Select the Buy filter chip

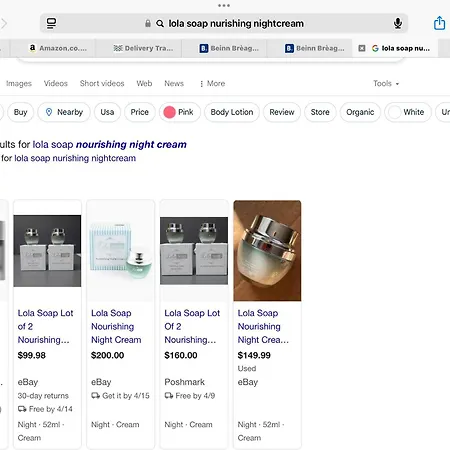(20, 112)
